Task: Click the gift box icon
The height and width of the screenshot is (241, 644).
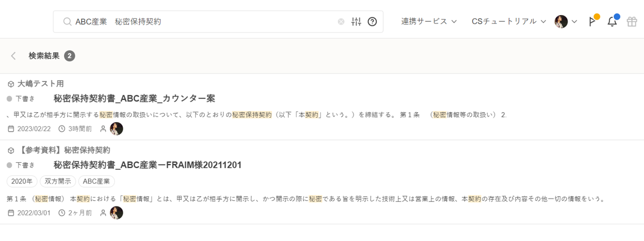Action: tap(632, 22)
